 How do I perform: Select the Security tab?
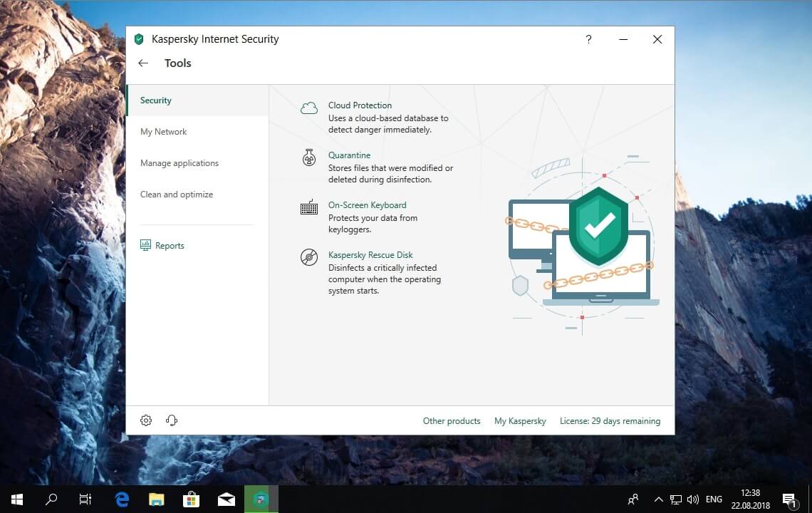tap(197, 100)
